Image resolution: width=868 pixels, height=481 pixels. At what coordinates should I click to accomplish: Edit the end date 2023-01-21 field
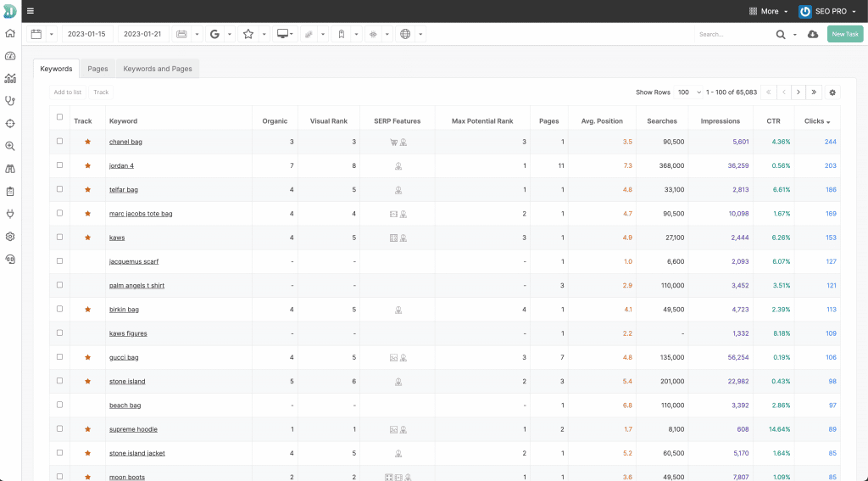pyautogui.click(x=142, y=34)
